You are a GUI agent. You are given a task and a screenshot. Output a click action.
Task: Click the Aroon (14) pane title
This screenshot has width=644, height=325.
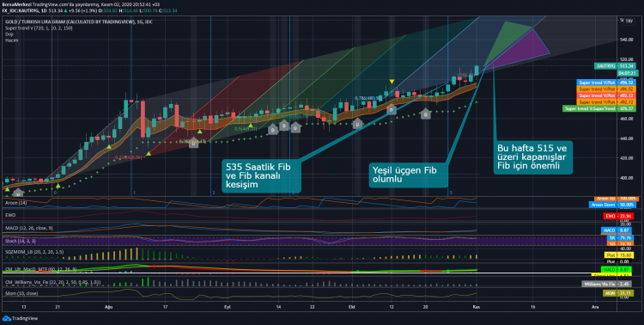click(x=15, y=202)
